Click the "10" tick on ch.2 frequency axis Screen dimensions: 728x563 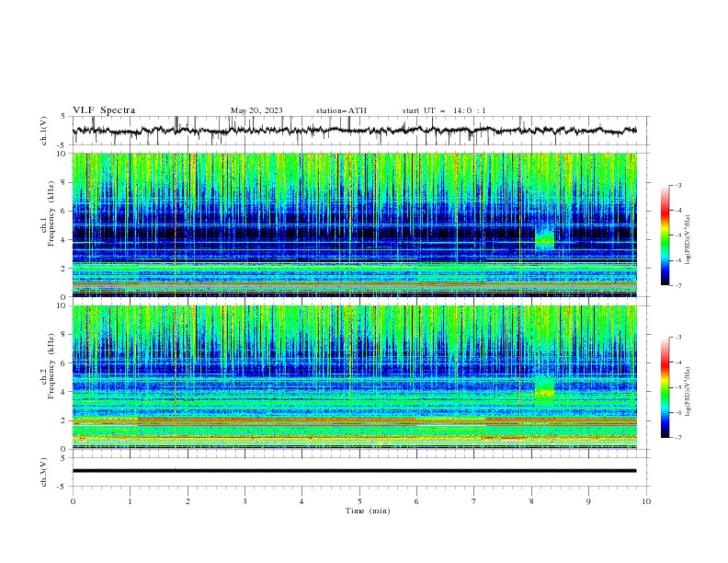tap(63, 305)
